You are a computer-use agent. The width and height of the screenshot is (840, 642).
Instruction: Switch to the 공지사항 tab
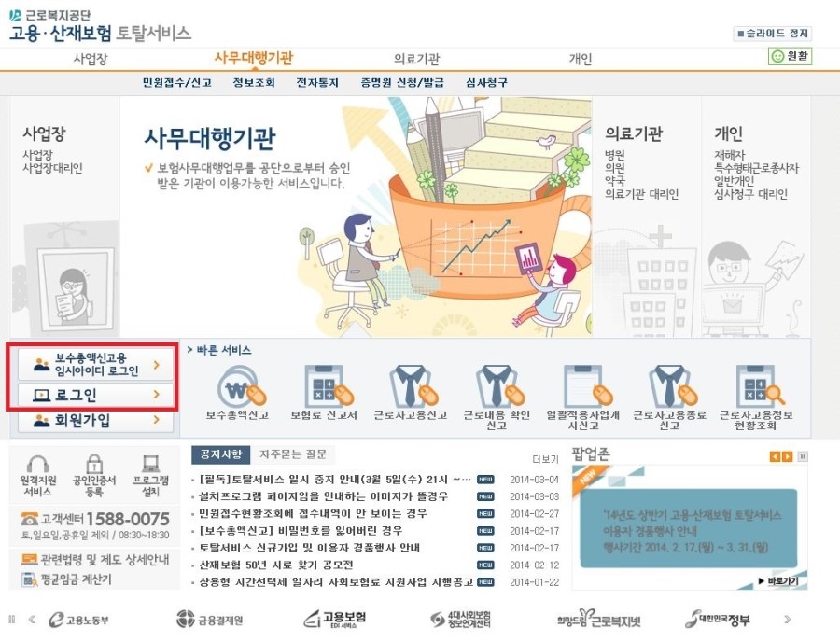[x=220, y=454]
